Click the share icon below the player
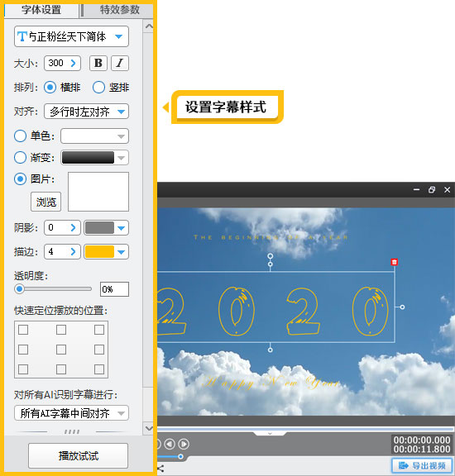This screenshot has height=476, width=455. click(160, 469)
